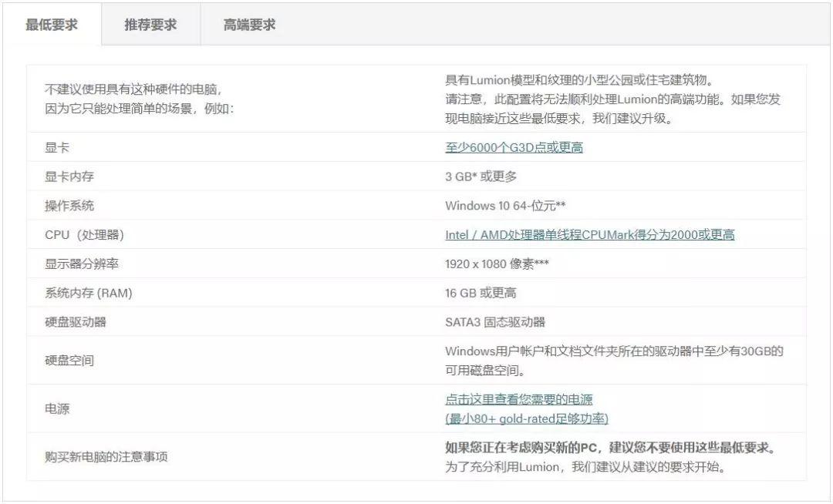The image size is (833, 504).
Task: Click the 显卡 row label
Action: pos(57,147)
